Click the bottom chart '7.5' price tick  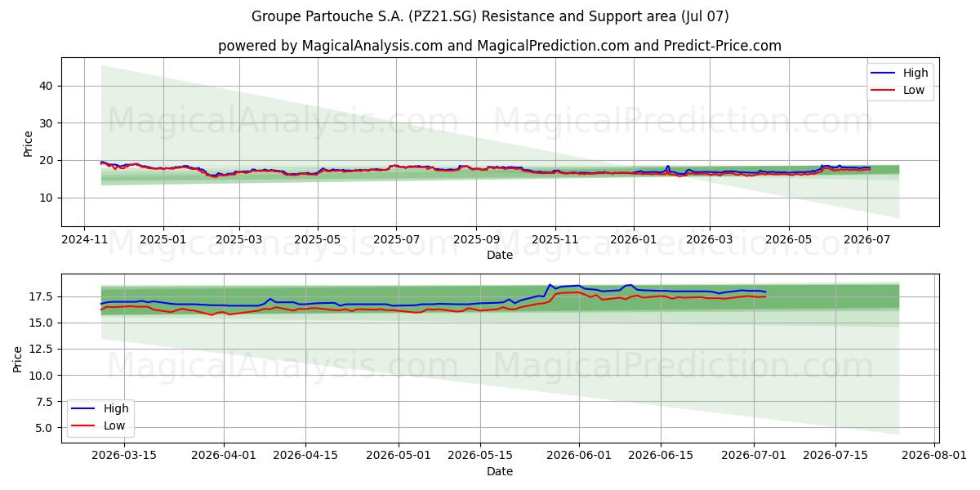pyautogui.click(x=46, y=402)
